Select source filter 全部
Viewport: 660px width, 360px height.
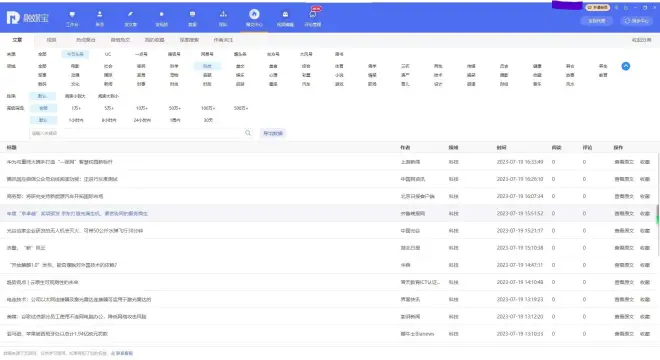click(x=43, y=54)
